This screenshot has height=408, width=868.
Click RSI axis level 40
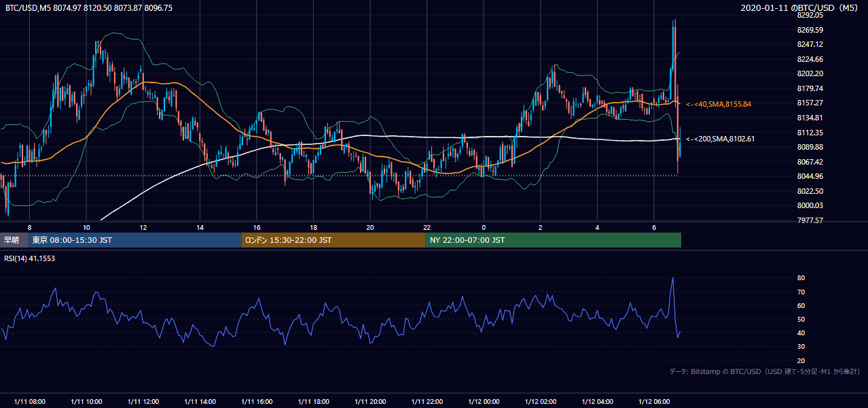click(801, 333)
